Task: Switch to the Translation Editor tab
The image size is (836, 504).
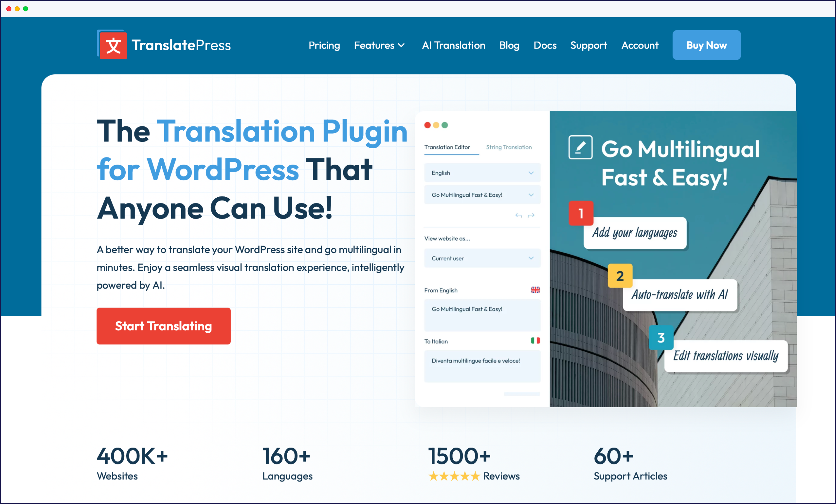Action: point(447,147)
